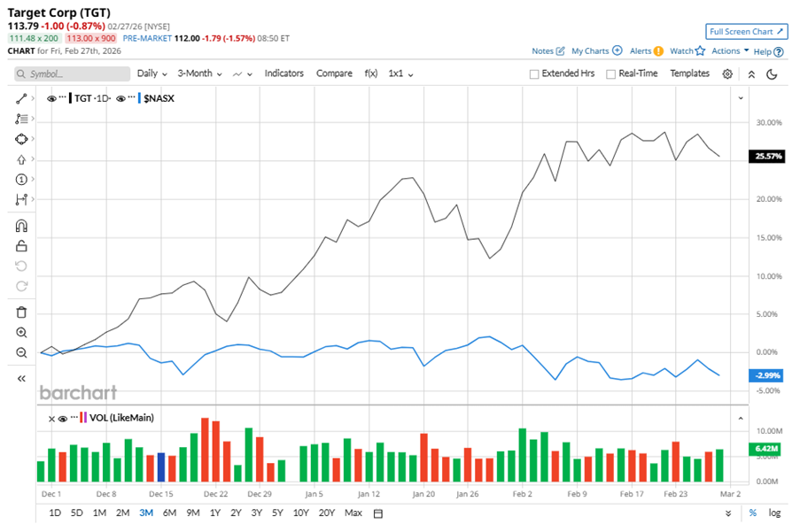Select the 1D range
This screenshot has width=800, height=532.
pyautogui.click(x=55, y=513)
